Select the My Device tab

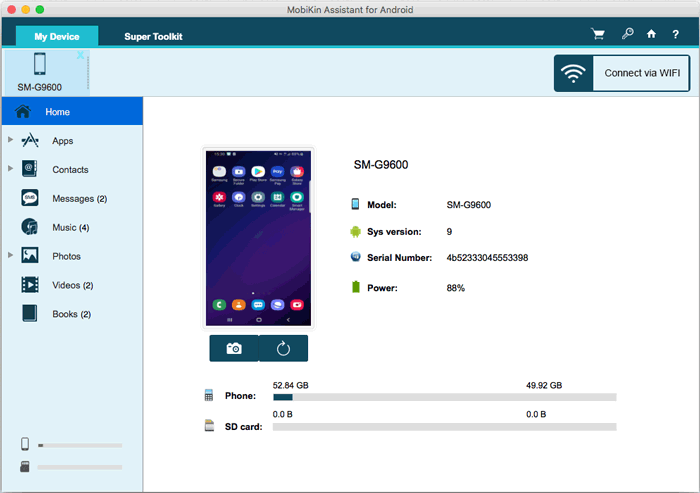[56, 37]
